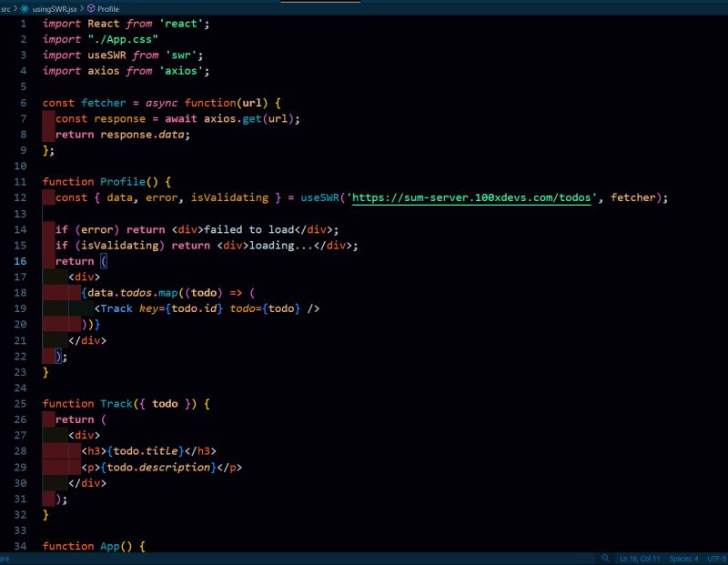The image size is (728, 565).
Task: Open the Ln 16, Col 11 go-to-line indicator
Action: [x=640, y=558]
